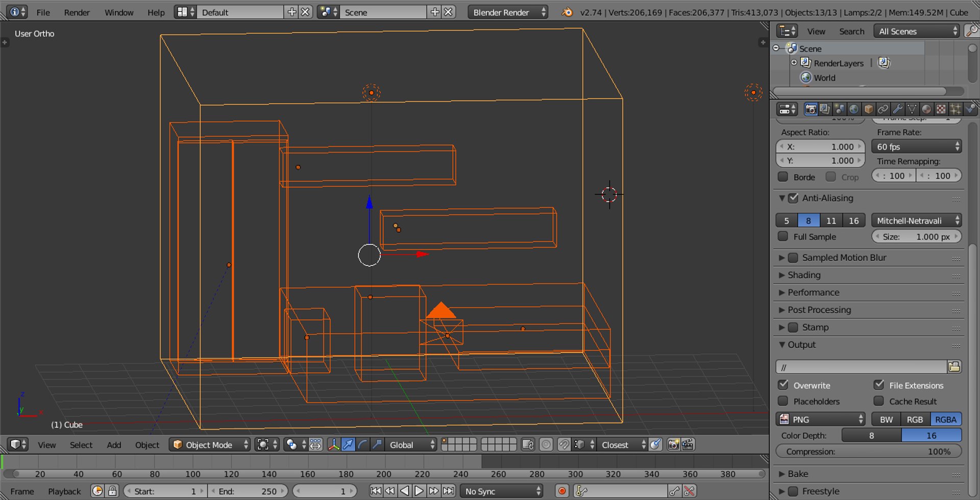The width and height of the screenshot is (980, 500).
Task: Click the Compression percentage slider
Action: pos(869,452)
